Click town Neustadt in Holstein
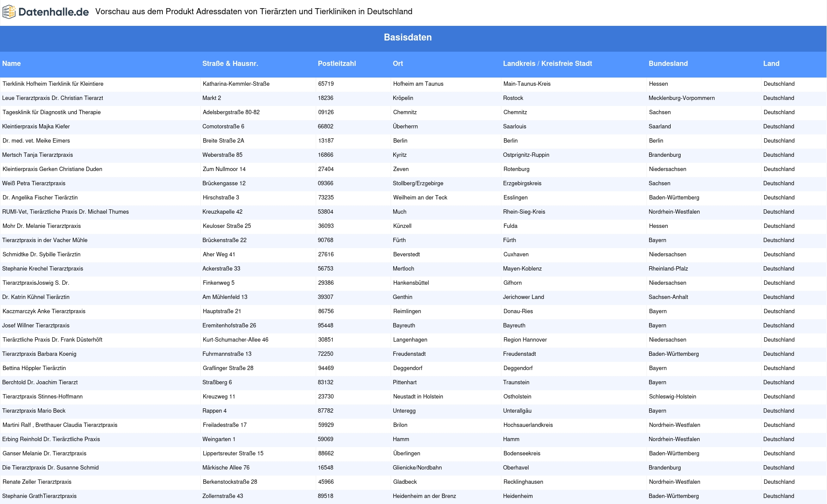Image resolution: width=827 pixels, height=504 pixels. point(418,397)
